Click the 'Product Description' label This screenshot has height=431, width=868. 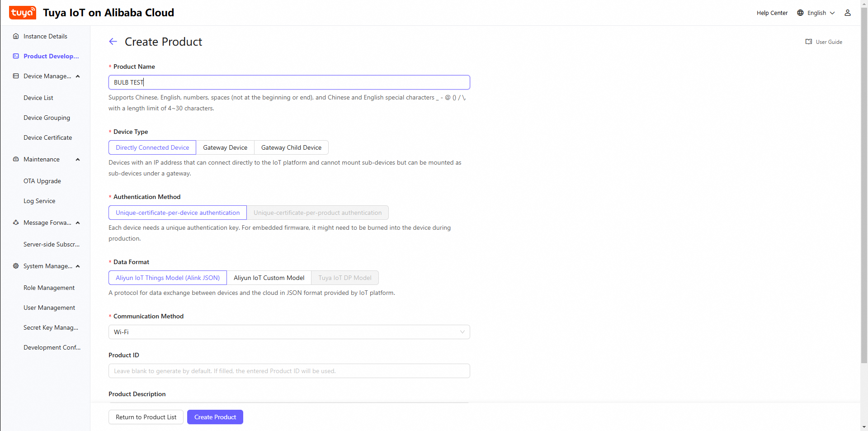[137, 394]
